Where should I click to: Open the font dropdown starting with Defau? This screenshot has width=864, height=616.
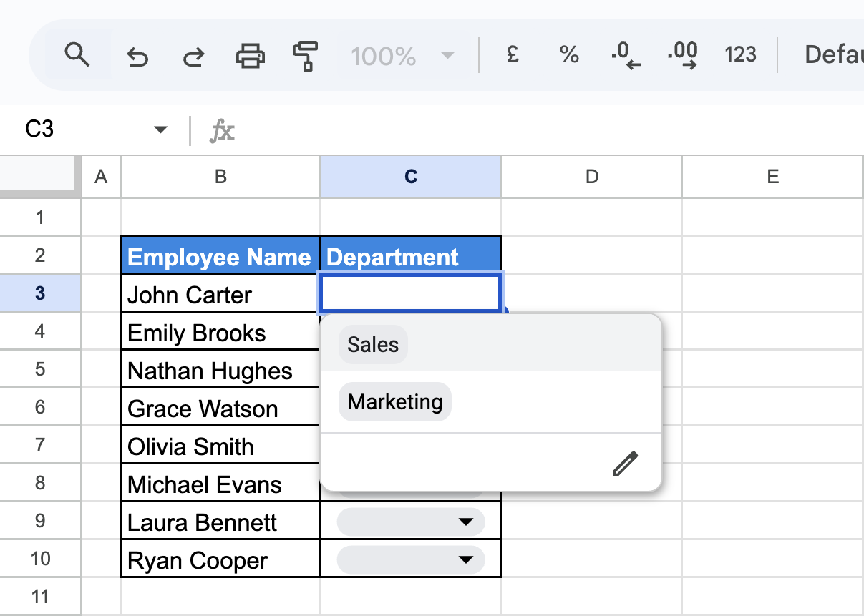click(x=833, y=55)
